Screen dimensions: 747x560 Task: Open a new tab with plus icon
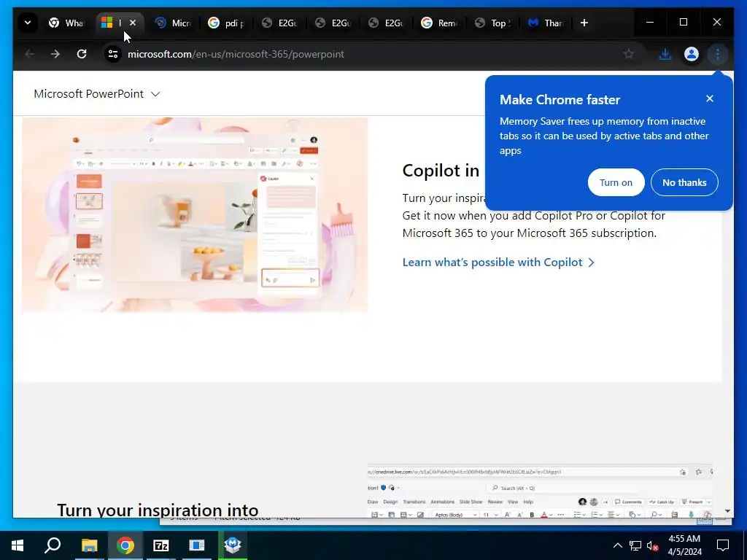point(584,23)
